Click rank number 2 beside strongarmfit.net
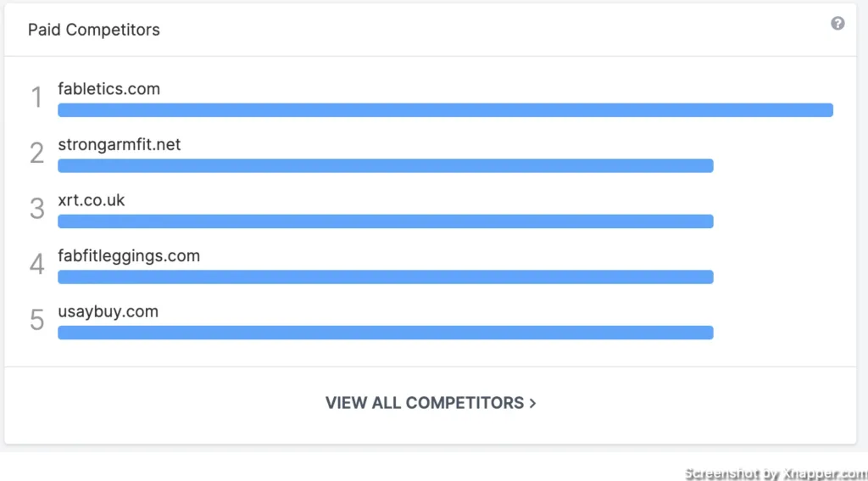This screenshot has width=868, height=481. 36,153
